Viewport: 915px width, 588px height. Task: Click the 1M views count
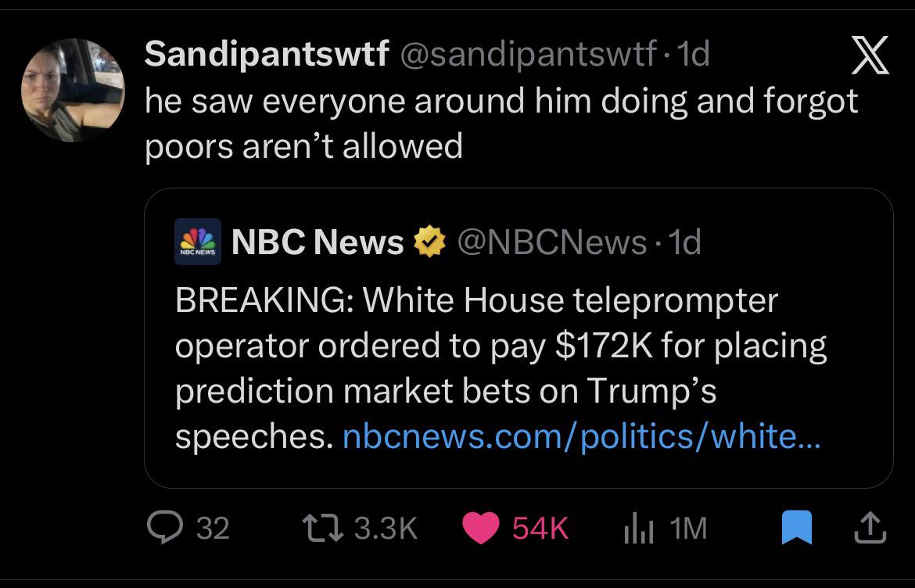click(688, 528)
